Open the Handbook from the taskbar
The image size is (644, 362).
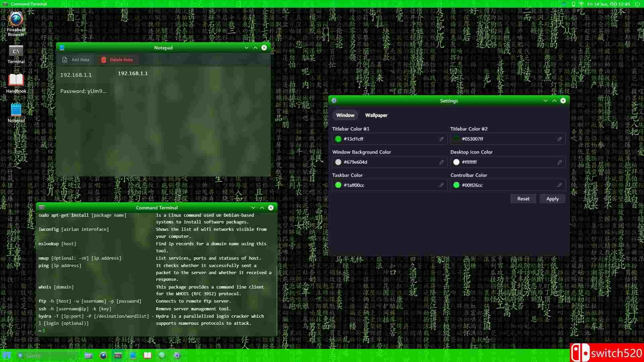(147, 355)
